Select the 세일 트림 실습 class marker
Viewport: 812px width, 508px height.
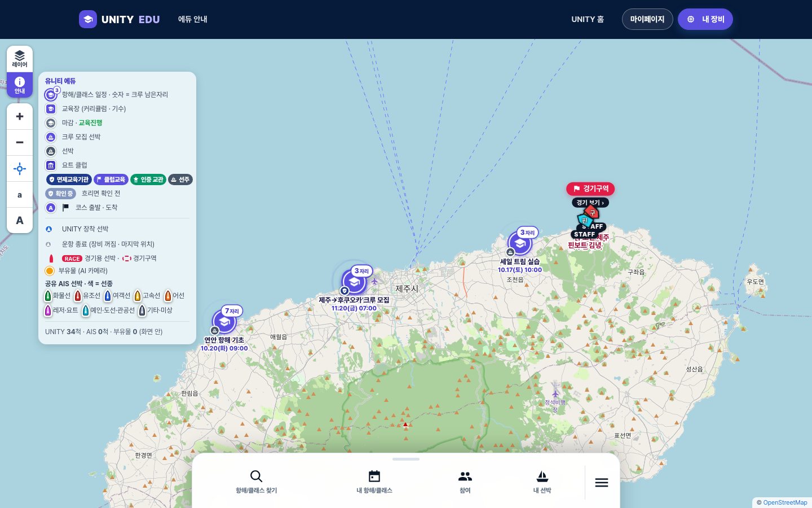pos(520,244)
